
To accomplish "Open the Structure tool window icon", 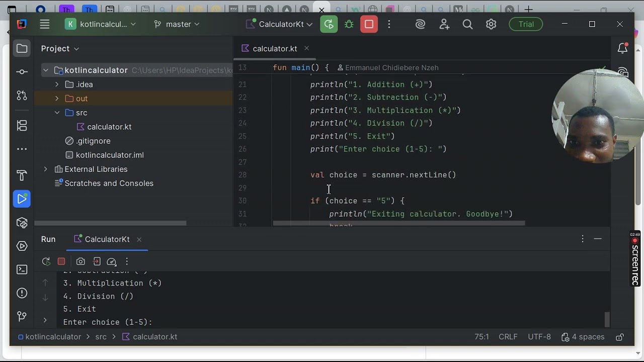I will pyautogui.click(x=22, y=125).
